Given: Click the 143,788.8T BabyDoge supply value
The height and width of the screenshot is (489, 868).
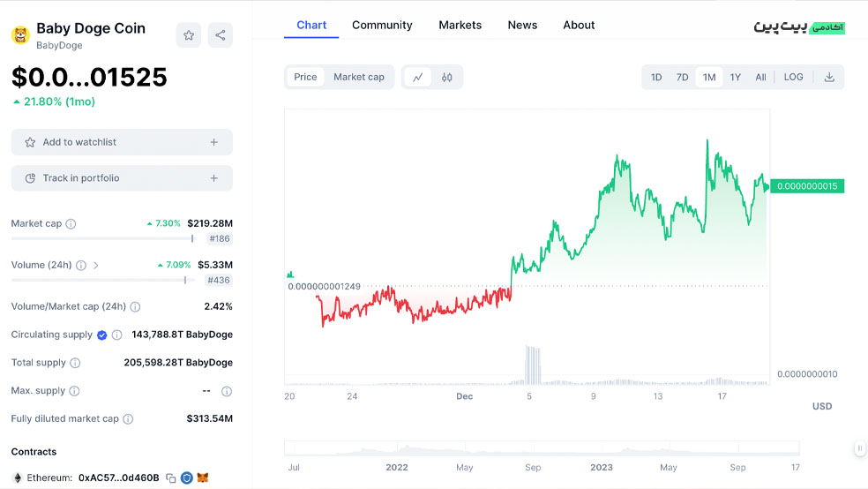Looking at the screenshot, I should coord(182,335).
